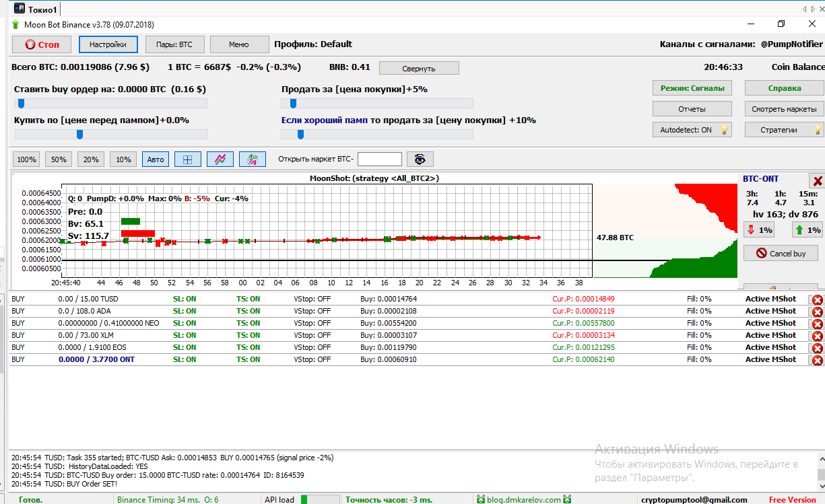This screenshot has height=504, width=825.
Task: Toggle the Авто order size button
Action: click(156, 159)
